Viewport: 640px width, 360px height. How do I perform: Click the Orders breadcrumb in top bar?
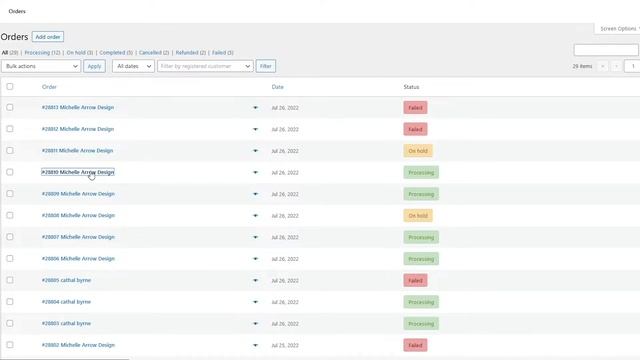tap(17, 11)
